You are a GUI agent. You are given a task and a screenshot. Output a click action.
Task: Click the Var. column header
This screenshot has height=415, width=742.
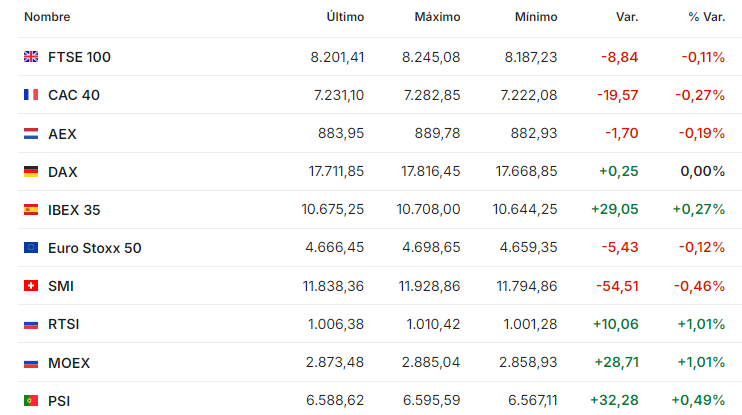pyautogui.click(x=627, y=17)
